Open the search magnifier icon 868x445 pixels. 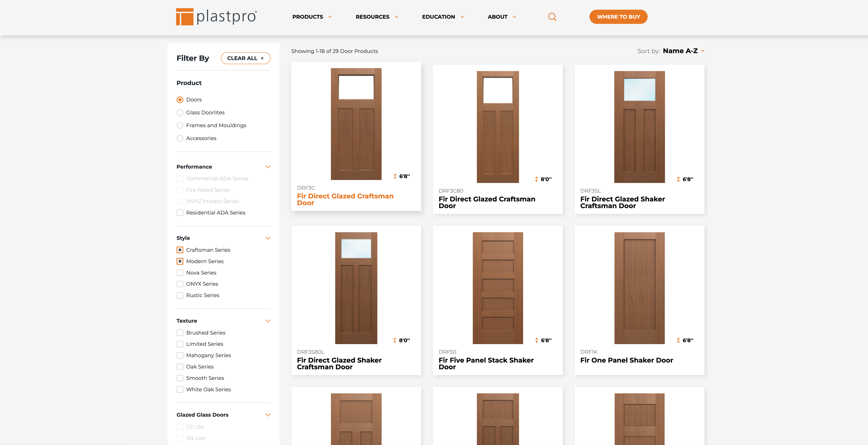[552, 17]
